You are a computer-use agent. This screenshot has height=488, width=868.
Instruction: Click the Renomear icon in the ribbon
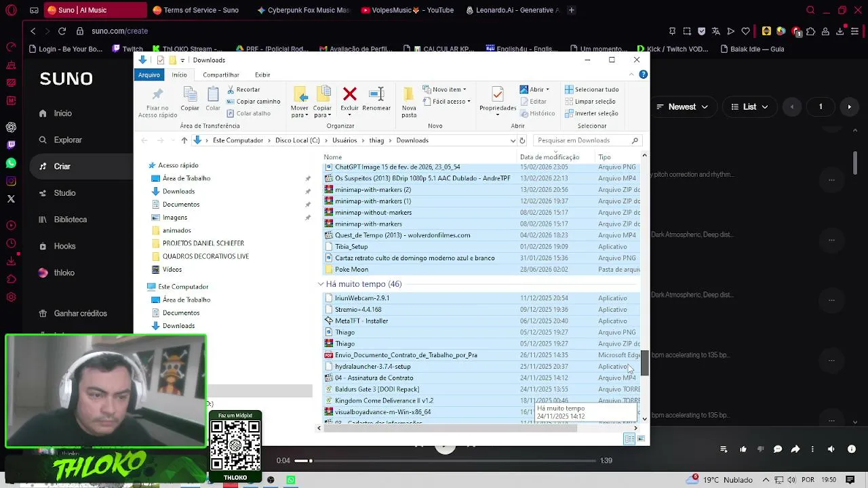pos(376,94)
